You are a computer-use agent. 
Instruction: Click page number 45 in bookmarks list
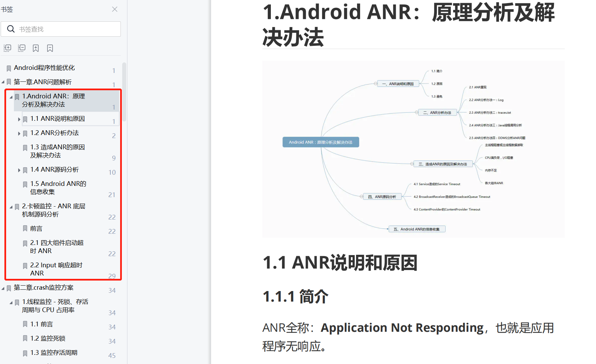(112, 356)
